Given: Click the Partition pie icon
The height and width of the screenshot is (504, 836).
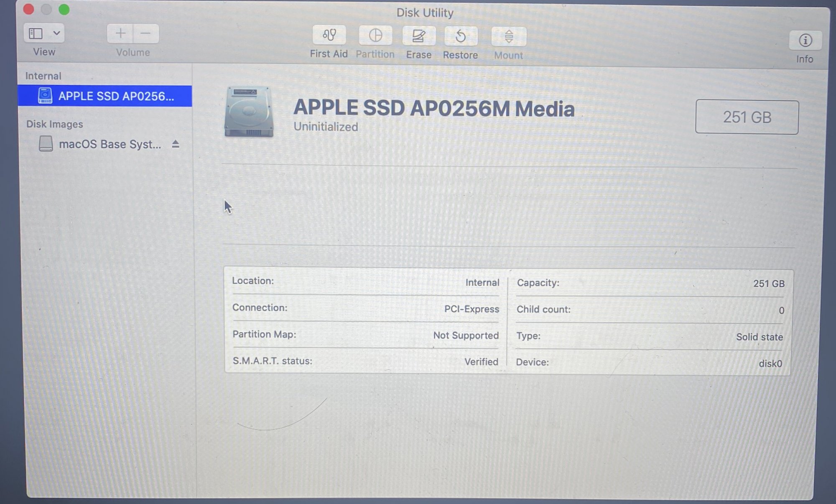Looking at the screenshot, I should [x=375, y=36].
